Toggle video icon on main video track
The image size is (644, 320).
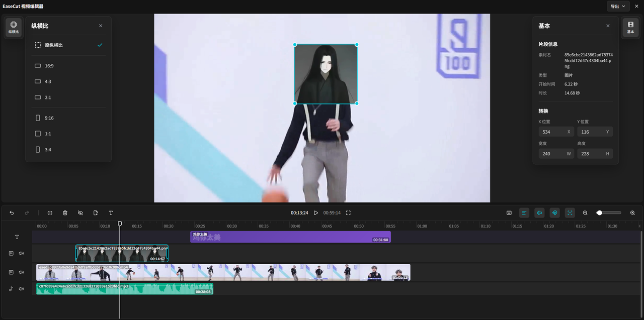point(11,272)
